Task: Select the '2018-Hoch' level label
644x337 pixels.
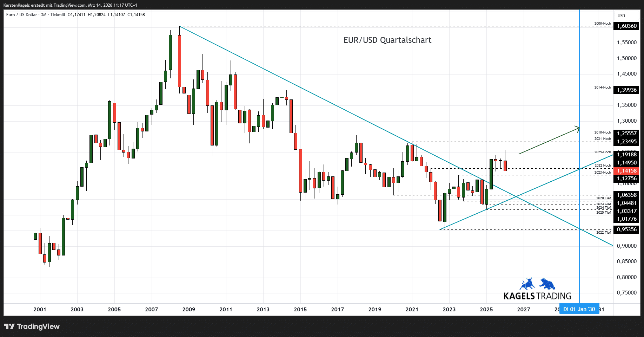Action: (x=602, y=132)
